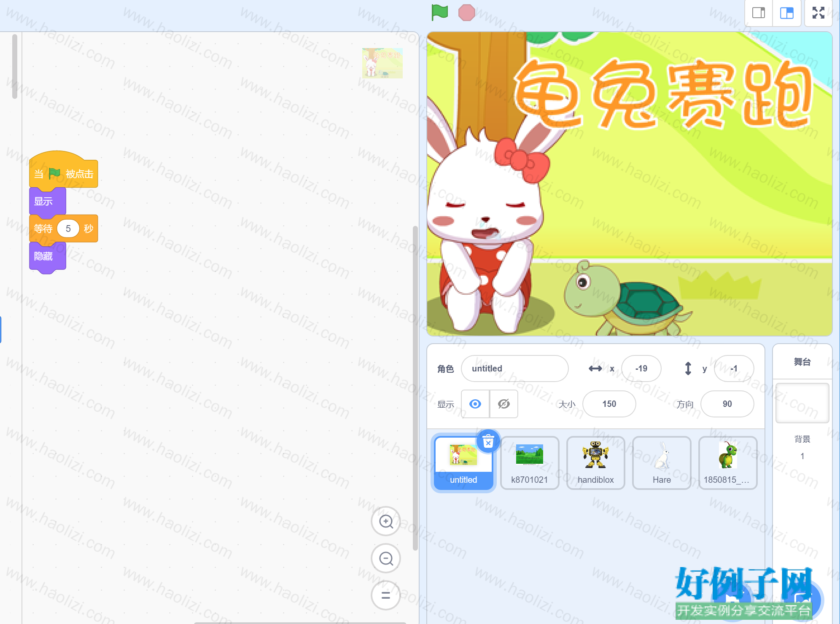Zoom out the code workspace
This screenshot has height=624, width=840.
click(386, 559)
